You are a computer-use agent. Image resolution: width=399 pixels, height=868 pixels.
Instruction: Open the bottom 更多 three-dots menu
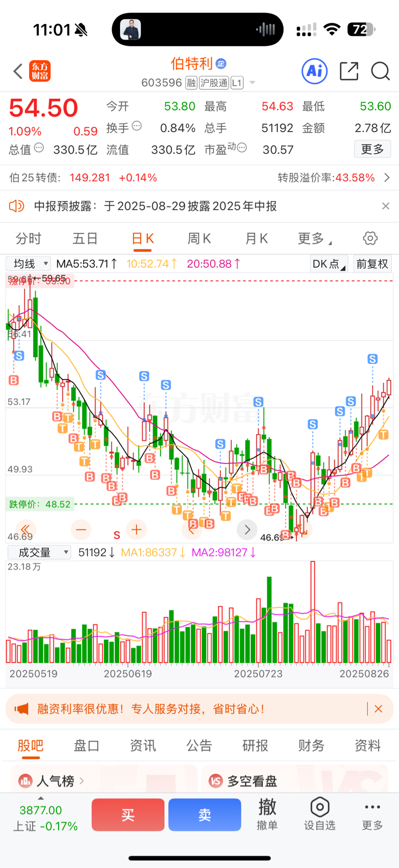[373, 814]
